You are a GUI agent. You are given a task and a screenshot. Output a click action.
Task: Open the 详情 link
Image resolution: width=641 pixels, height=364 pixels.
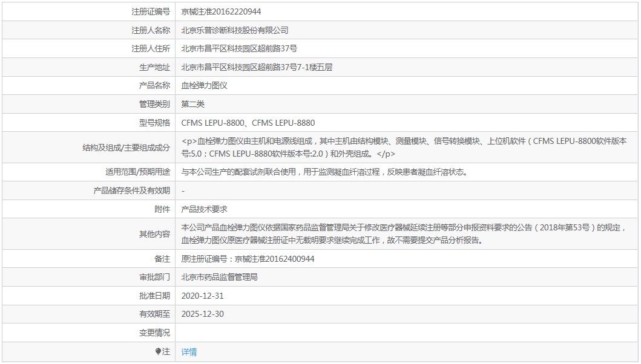tap(189, 352)
